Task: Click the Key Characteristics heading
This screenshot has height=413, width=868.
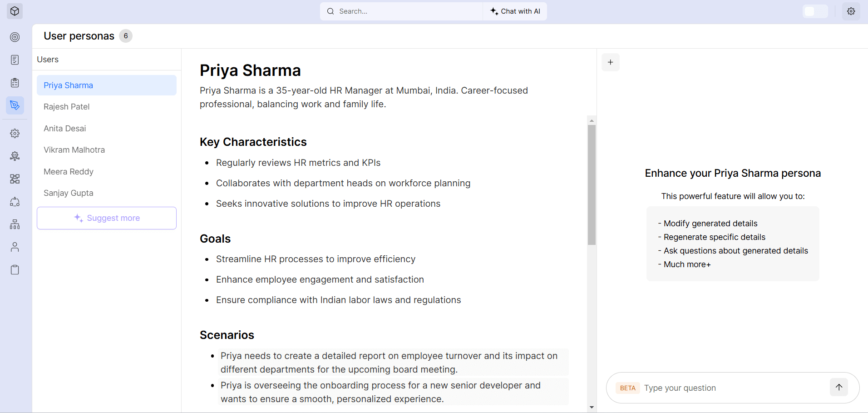Action: (x=253, y=142)
